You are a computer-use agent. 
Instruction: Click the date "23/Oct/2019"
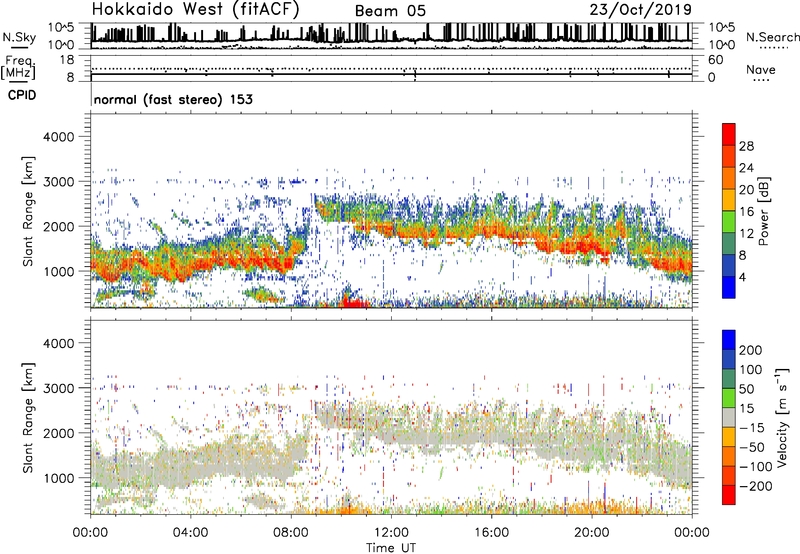pyautogui.click(x=641, y=10)
